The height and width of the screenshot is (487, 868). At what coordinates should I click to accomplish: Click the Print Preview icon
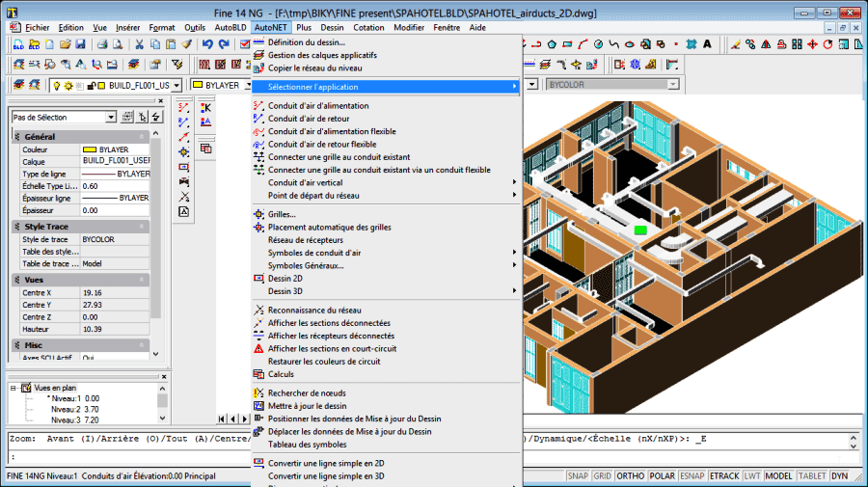pos(118,44)
